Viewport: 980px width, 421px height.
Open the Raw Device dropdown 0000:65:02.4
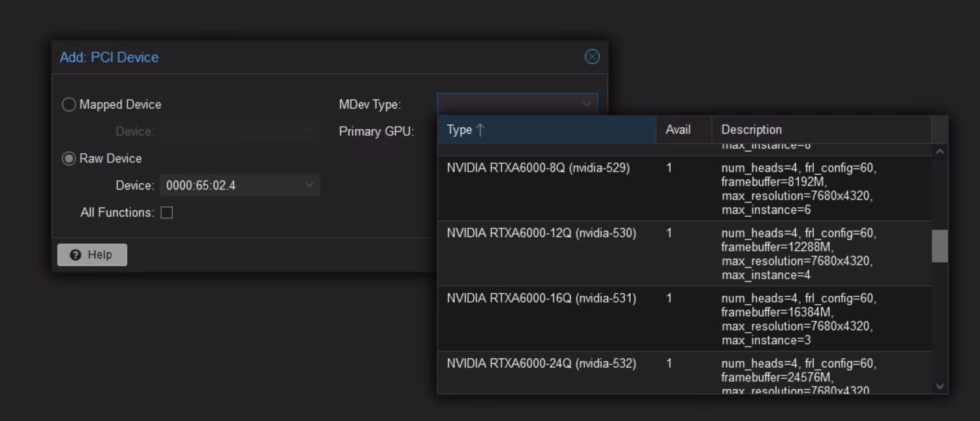pos(239,185)
